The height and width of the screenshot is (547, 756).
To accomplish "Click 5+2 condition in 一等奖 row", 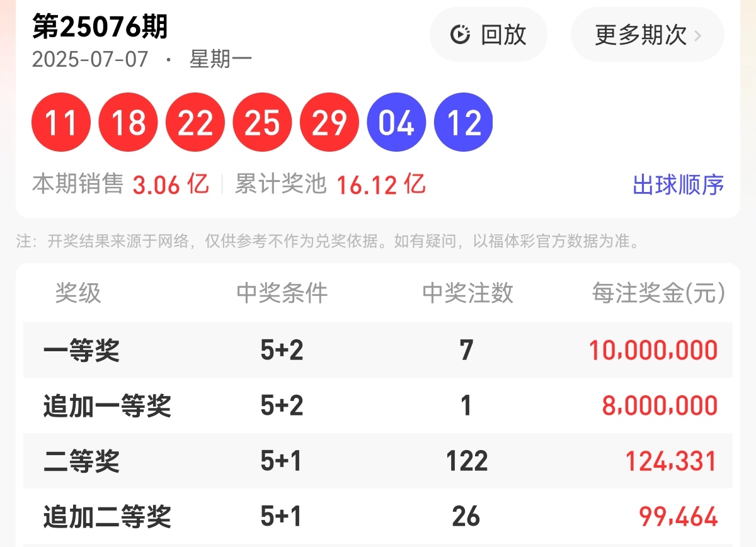I will click(x=282, y=351).
